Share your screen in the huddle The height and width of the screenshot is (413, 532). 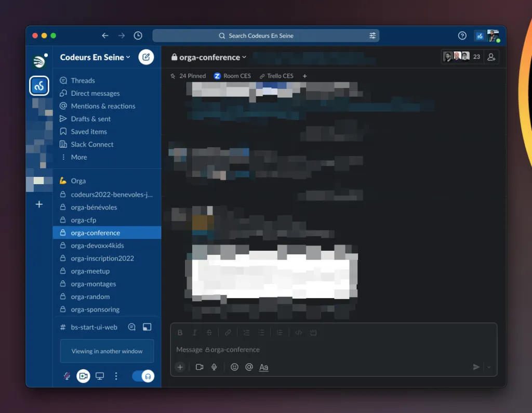[x=99, y=375]
